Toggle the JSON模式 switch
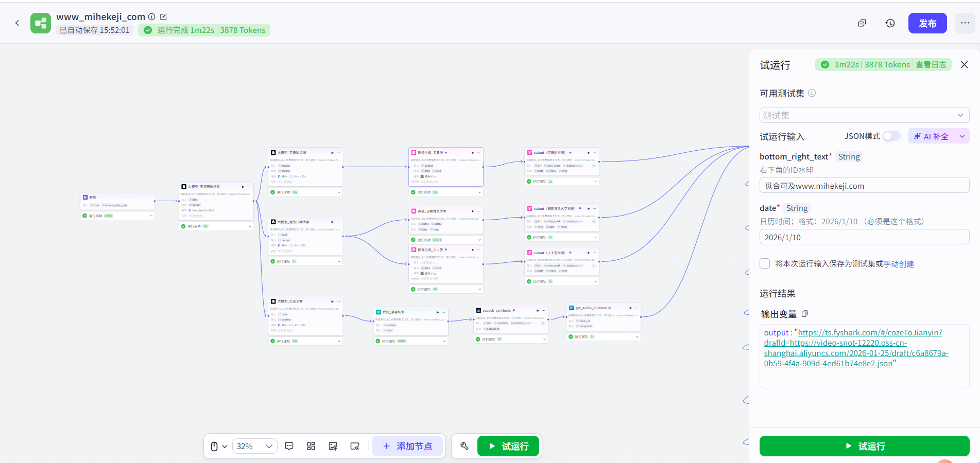Image resolution: width=980 pixels, height=463 pixels. point(891,136)
